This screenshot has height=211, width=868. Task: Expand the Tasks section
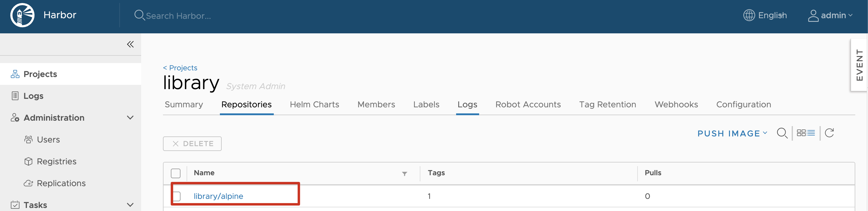(x=130, y=205)
